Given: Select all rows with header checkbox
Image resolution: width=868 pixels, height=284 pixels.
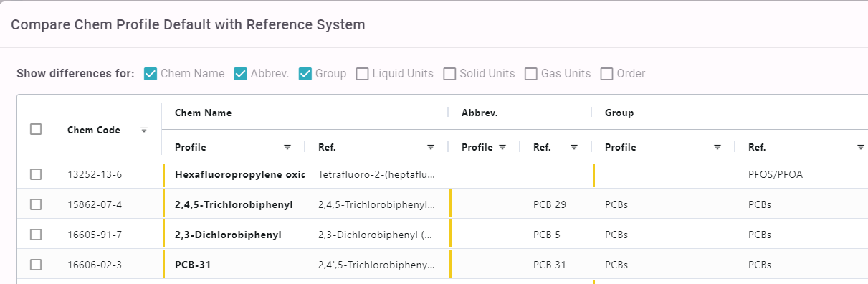Looking at the screenshot, I should 36,129.
